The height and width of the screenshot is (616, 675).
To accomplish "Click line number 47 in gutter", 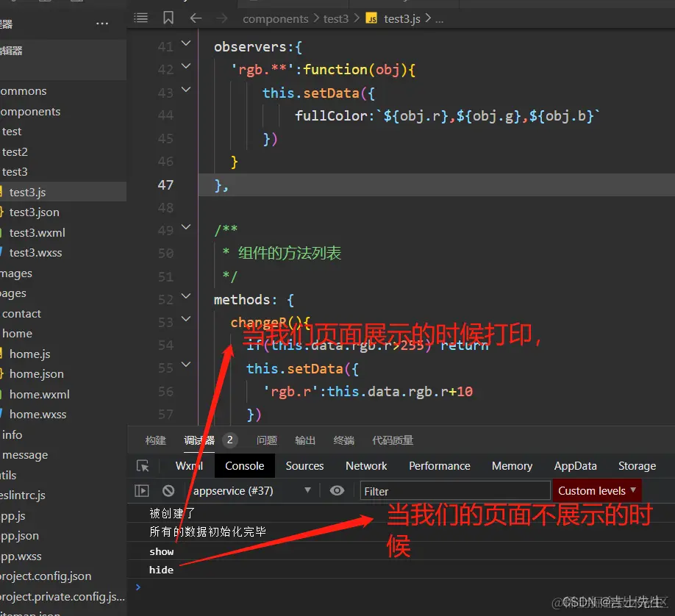I will pyautogui.click(x=165, y=185).
